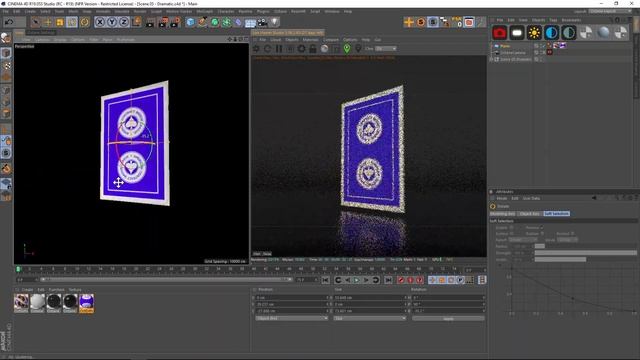Open the green generators icon

click(x=215, y=22)
